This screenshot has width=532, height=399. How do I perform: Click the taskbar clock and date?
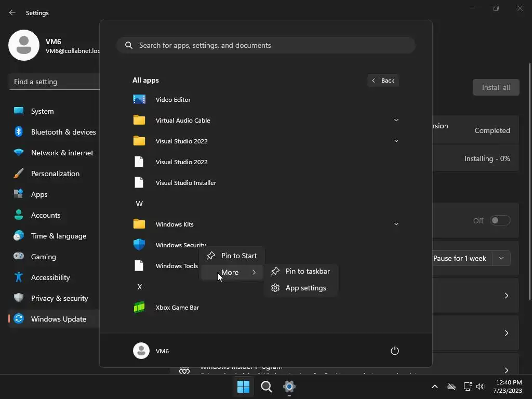point(508,387)
